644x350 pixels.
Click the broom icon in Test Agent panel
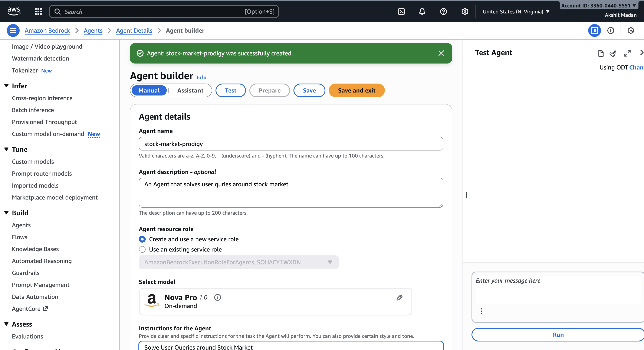613,53
